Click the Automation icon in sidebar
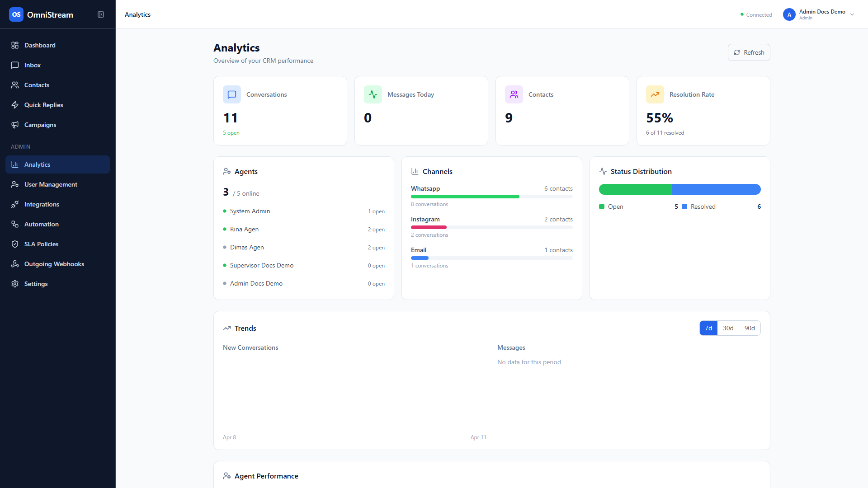 (x=15, y=224)
